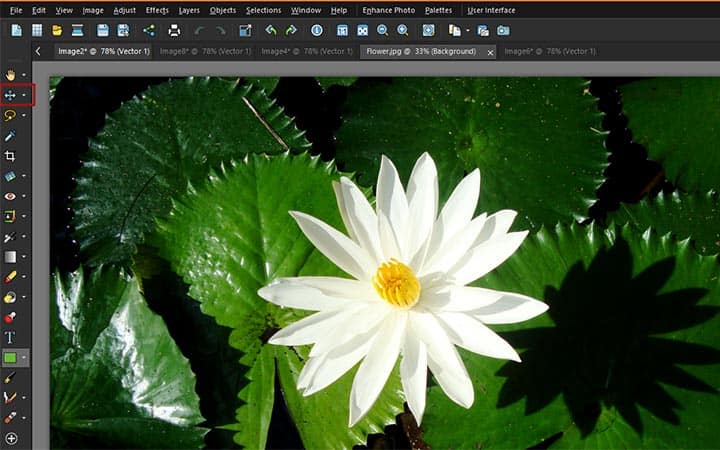Open the Palettes menu
The image size is (720, 450).
pos(439,10)
